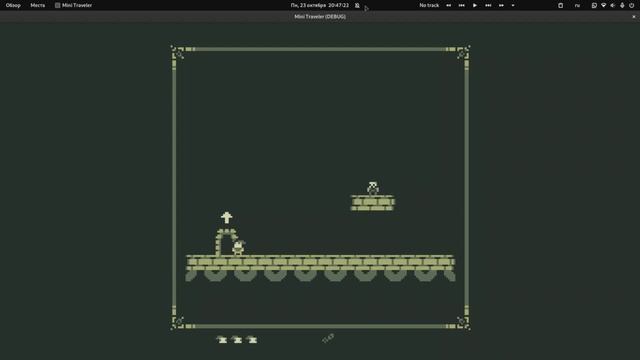The image size is (640, 360).
Task: Skip to the next track
Action: point(488,5)
